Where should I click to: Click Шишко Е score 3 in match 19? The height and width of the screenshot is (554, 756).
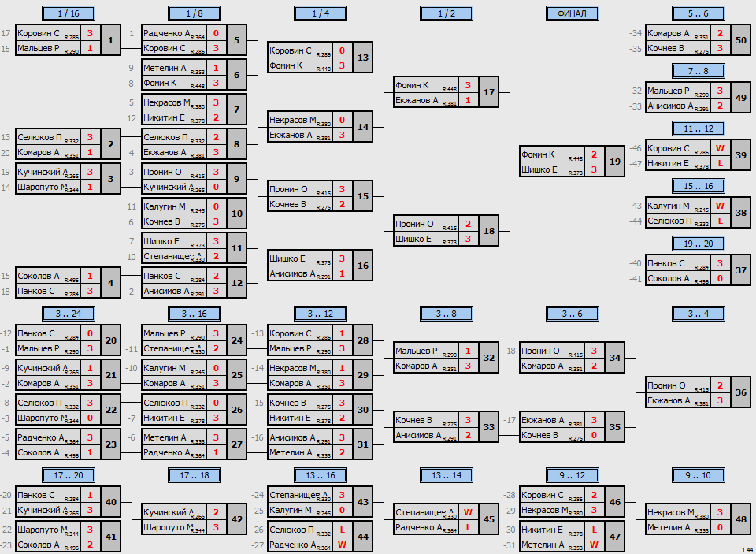click(594, 169)
